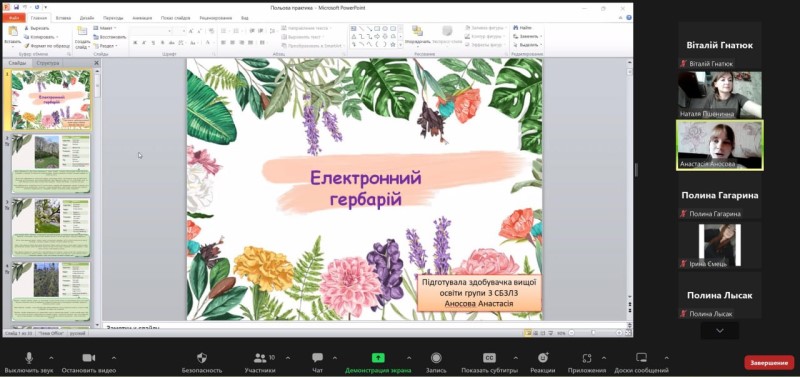Expand video options arrow beside camera
The image size is (800, 377).
113,358
